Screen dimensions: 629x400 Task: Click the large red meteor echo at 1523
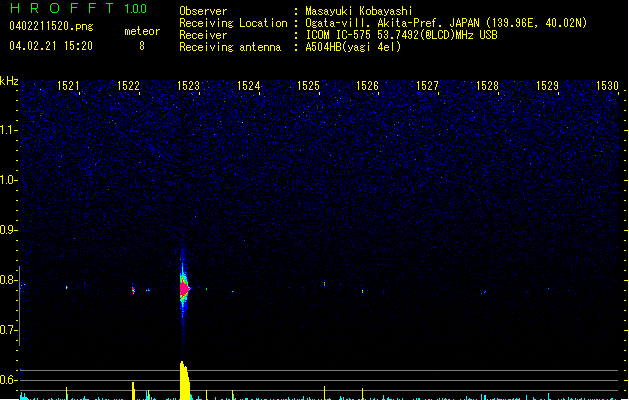pyautogui.click(x=184, y=288)
